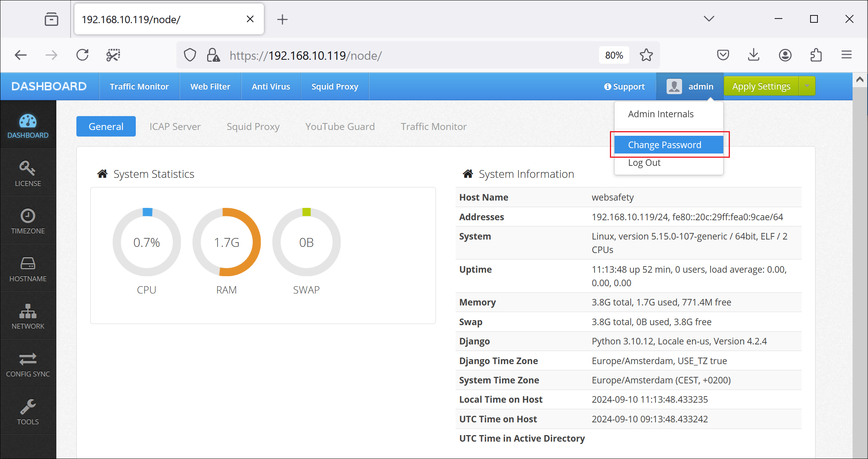Open the list all tabs chevron
868x459 pixels.
click(x=709, y=19)
